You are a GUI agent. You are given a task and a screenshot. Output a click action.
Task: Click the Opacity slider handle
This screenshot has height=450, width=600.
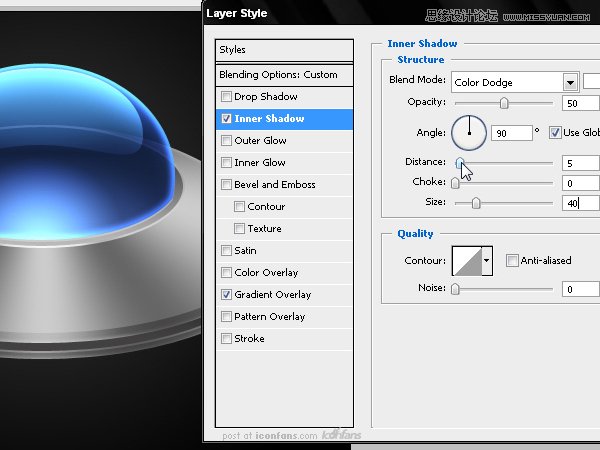pyautogui.click(x=504, y=103)
